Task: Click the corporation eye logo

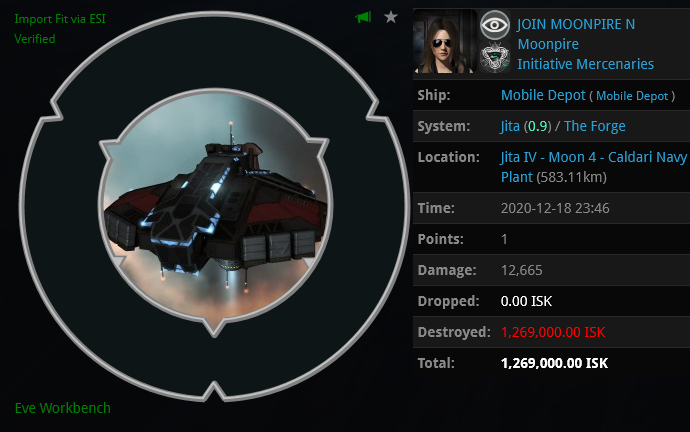Action: (x=495, y=25)
